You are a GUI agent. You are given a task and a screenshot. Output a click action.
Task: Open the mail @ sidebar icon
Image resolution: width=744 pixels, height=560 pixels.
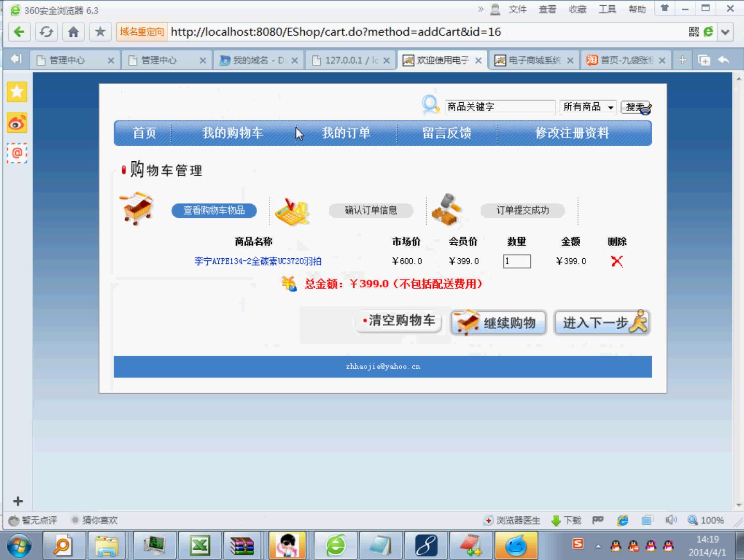(17, 153)
